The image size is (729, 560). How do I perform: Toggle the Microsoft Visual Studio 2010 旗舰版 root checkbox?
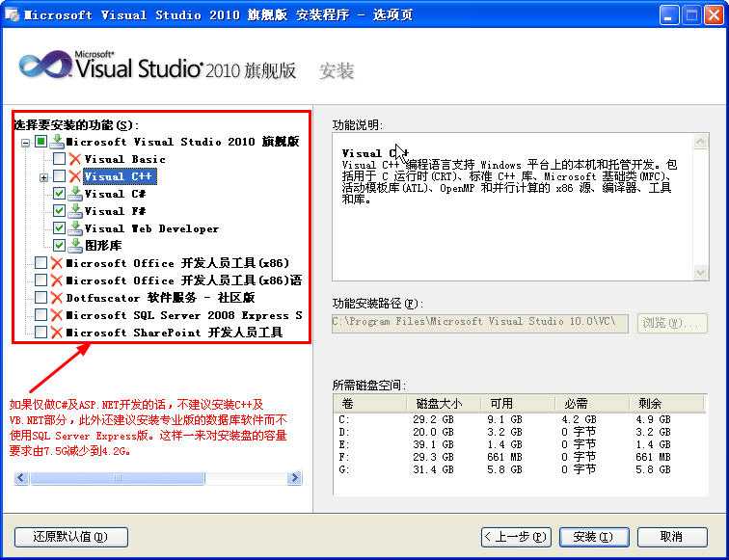point(40,142)
